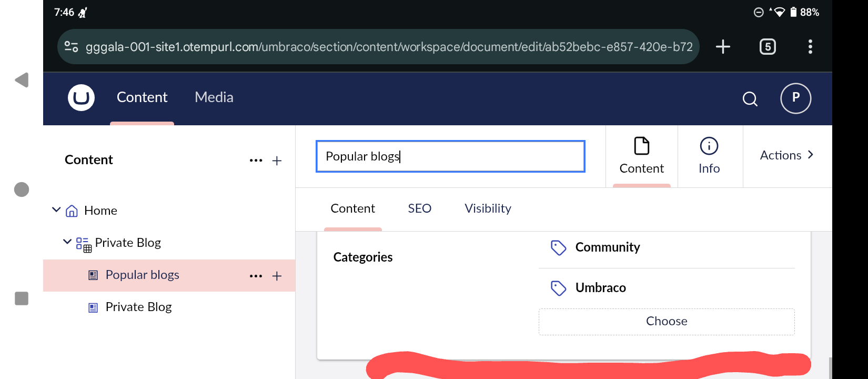
Task: Select the Visibility property tab
Action: pyautogui.click(x=488, y=209)
